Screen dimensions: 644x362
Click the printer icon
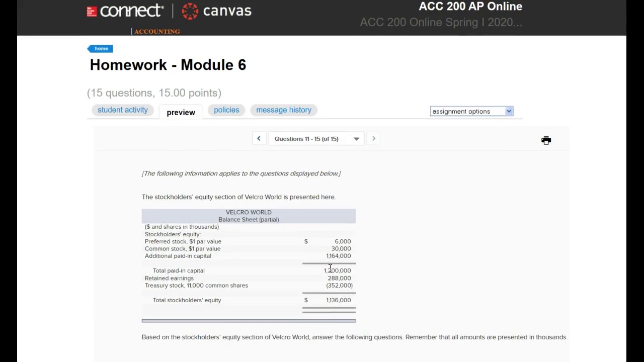coord(546,140)
